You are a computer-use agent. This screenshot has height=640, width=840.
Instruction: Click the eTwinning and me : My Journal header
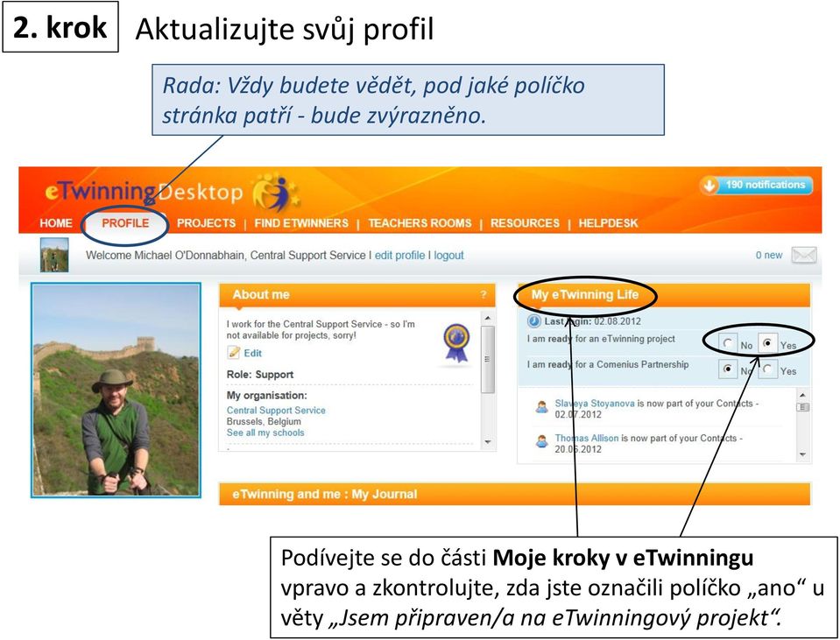click(x=515, y=495)
